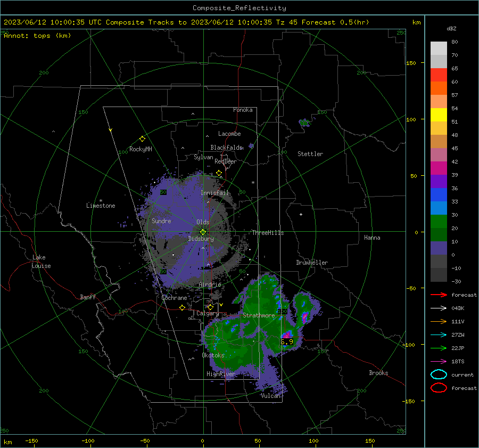Click the Lacombe map label
The height and width of the screenshot is (448, 479).
point(229,134)
